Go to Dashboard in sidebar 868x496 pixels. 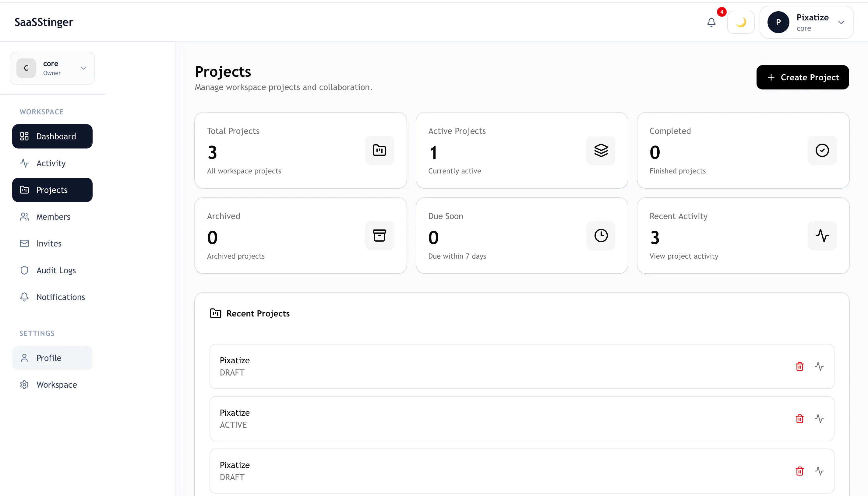point(52,136)
